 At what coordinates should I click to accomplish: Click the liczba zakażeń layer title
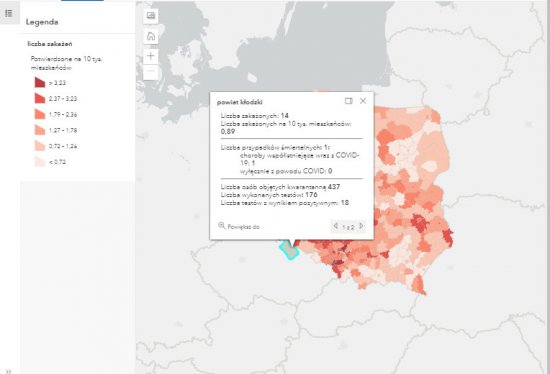pyautogui.click(x=50, y=44)
